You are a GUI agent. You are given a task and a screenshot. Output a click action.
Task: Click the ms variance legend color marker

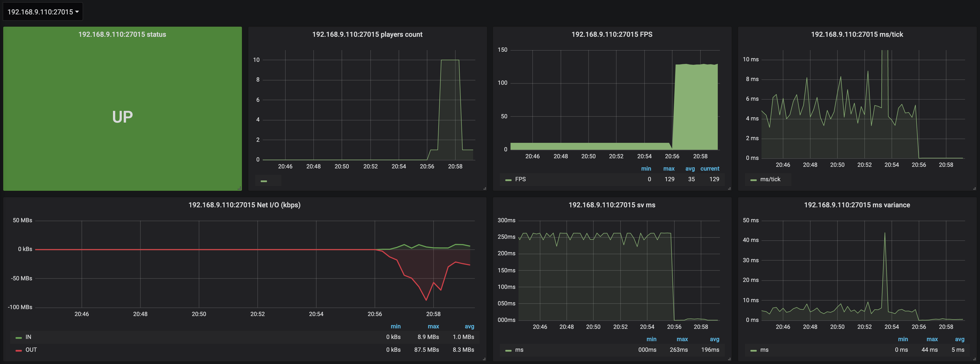coord(753,350)
